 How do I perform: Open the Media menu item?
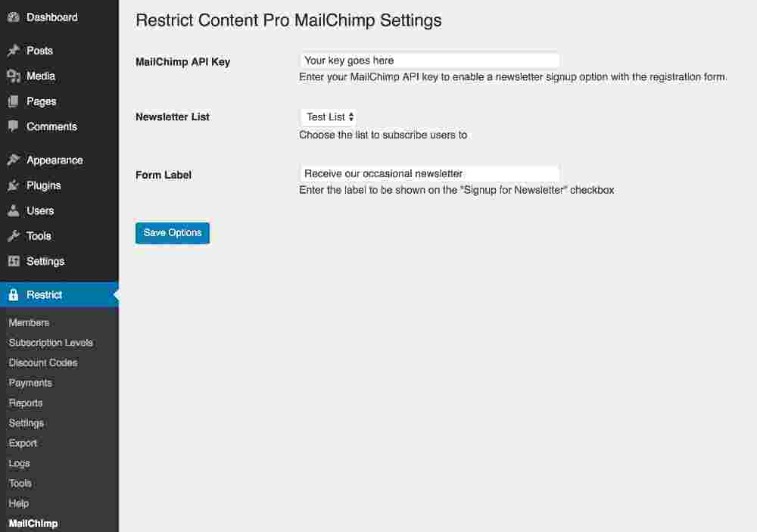click(59, 76)
